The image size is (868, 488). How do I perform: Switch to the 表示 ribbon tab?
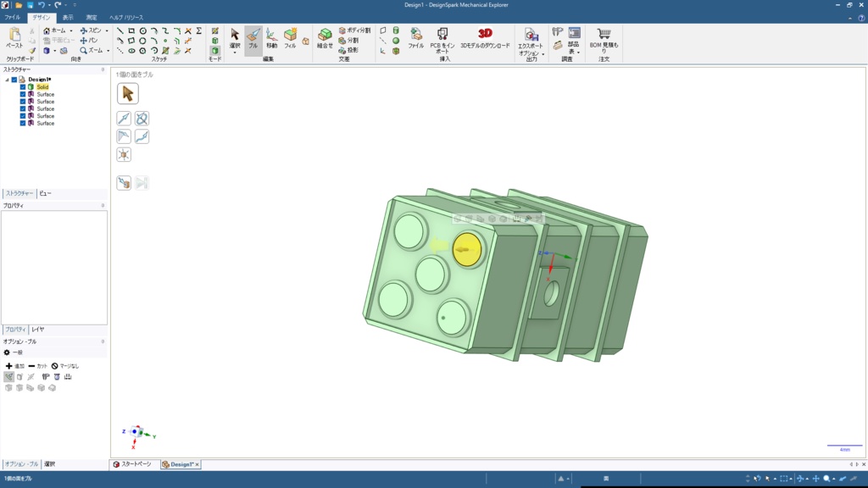68,18
